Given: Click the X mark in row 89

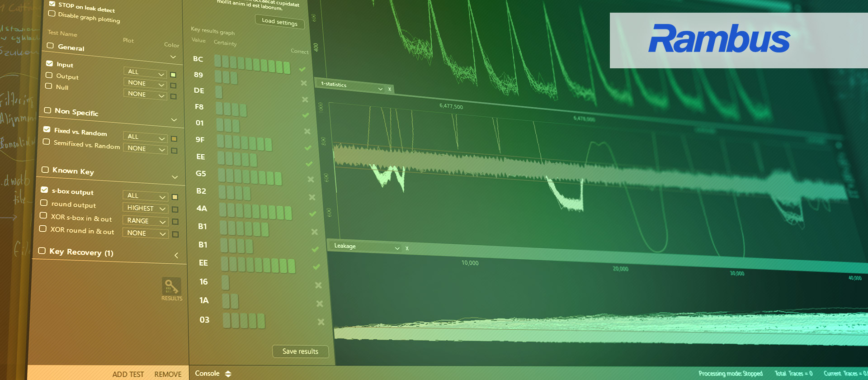Looking at the screenshot, I should pyautogui.click(x=304, y=83).
